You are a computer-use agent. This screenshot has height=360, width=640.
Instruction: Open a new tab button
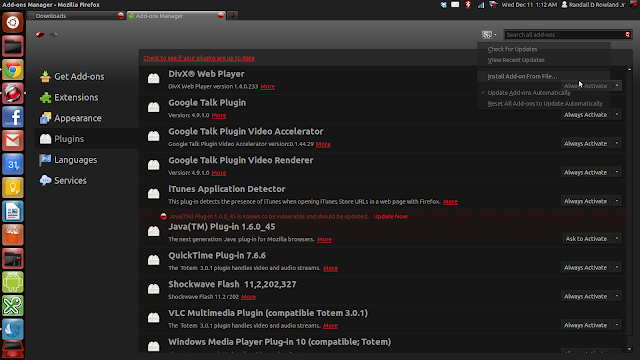[232, 16]
